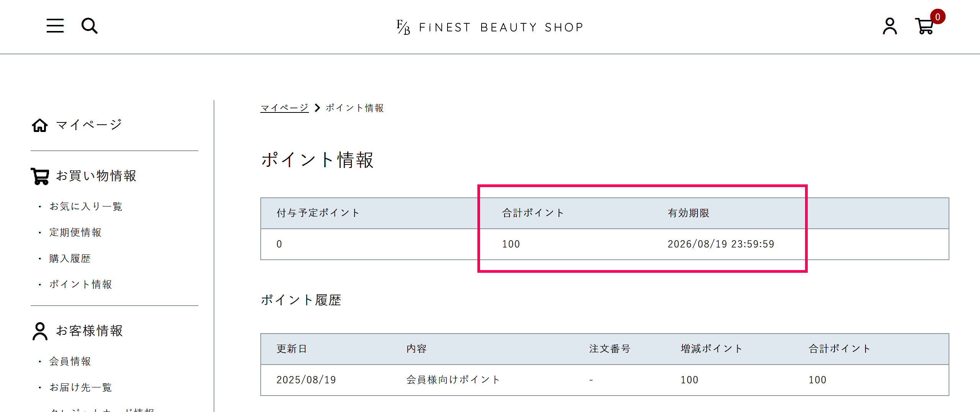Open the hamburger navigation menu

[x=54, y=26]
